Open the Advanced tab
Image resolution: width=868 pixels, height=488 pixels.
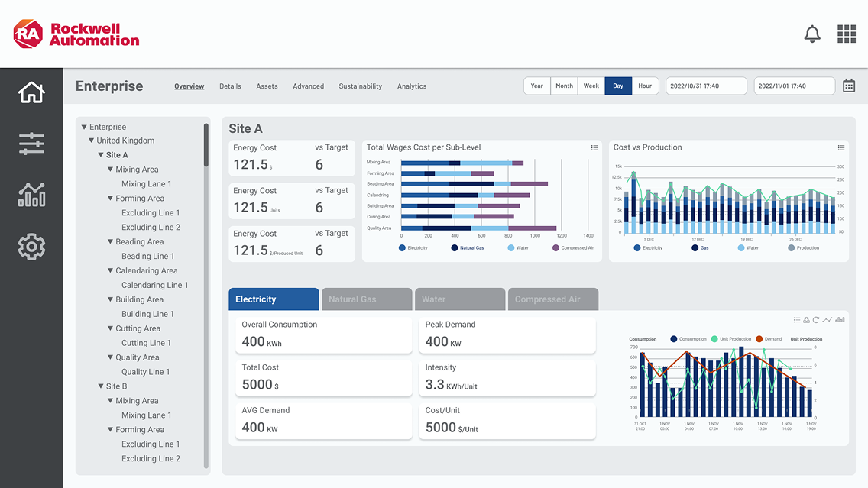pos(309,86)
